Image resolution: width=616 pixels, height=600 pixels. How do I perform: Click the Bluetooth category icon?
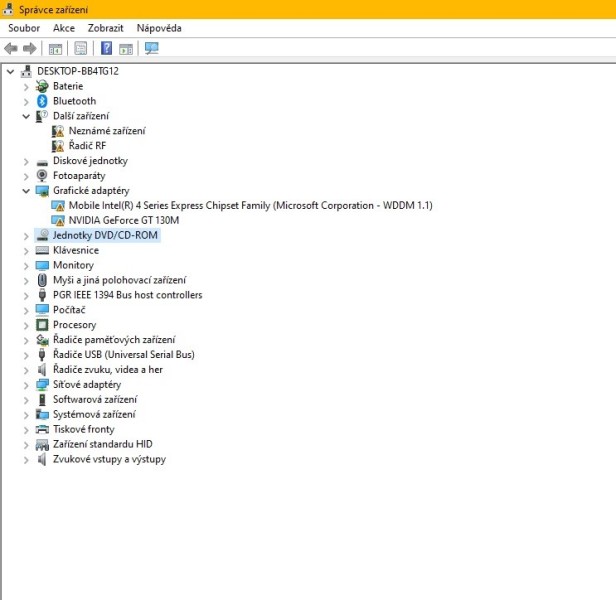pyautogui.click(x=42, y=101)
